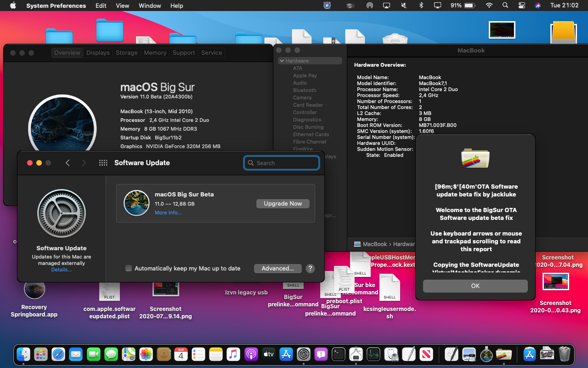Select Ethernet Cards in the sidebar
Screen dimensions: 588x368
click(x=311, y=134)
